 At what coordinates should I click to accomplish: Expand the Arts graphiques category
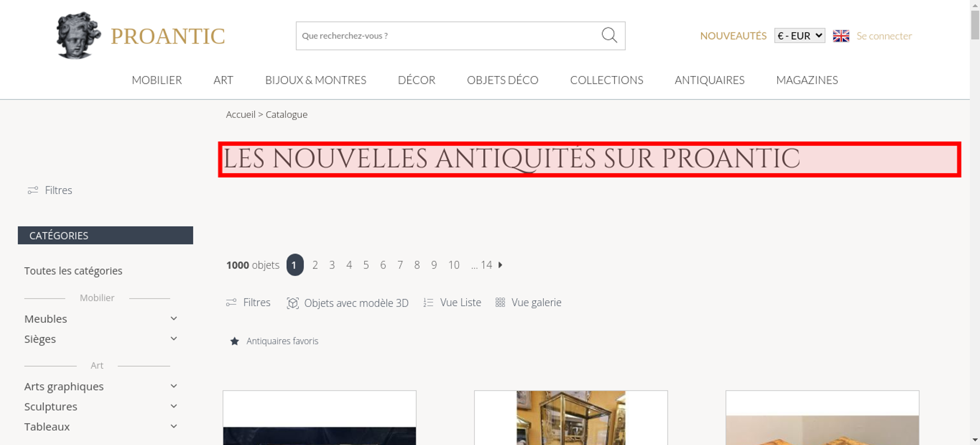coord(173,386)
